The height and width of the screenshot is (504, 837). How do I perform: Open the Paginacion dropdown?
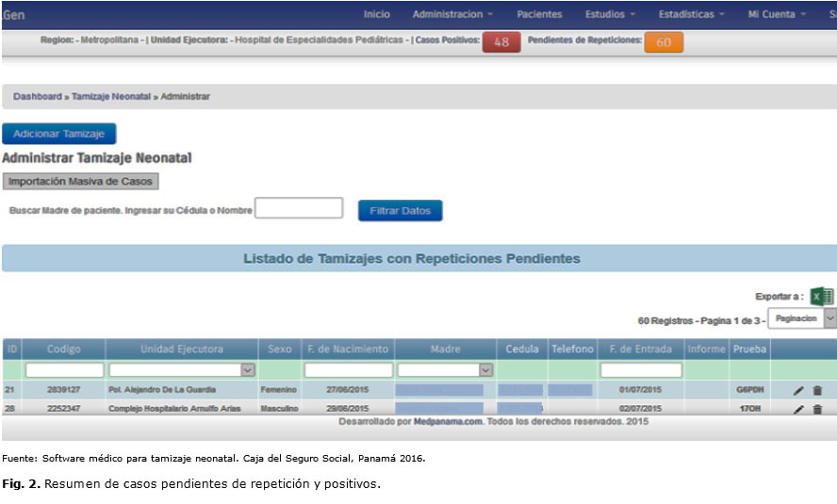(801, 318)
